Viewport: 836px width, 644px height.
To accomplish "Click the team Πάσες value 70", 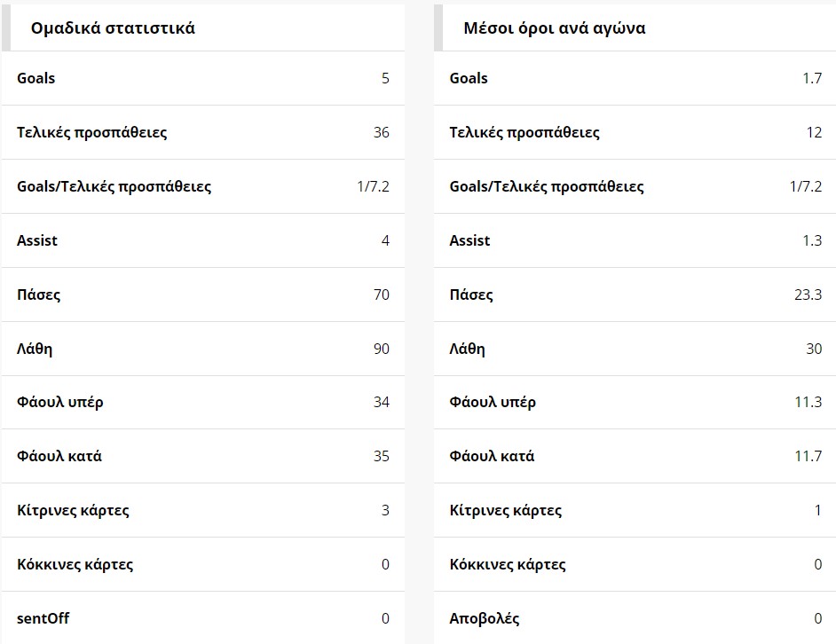I will click(x=382, y=295).
